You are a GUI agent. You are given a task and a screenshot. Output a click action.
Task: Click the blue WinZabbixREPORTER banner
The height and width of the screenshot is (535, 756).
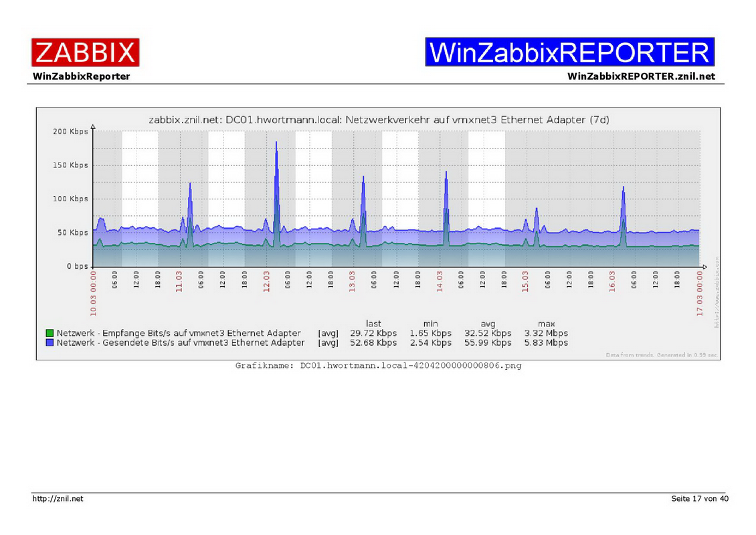[x=569, y=52]
